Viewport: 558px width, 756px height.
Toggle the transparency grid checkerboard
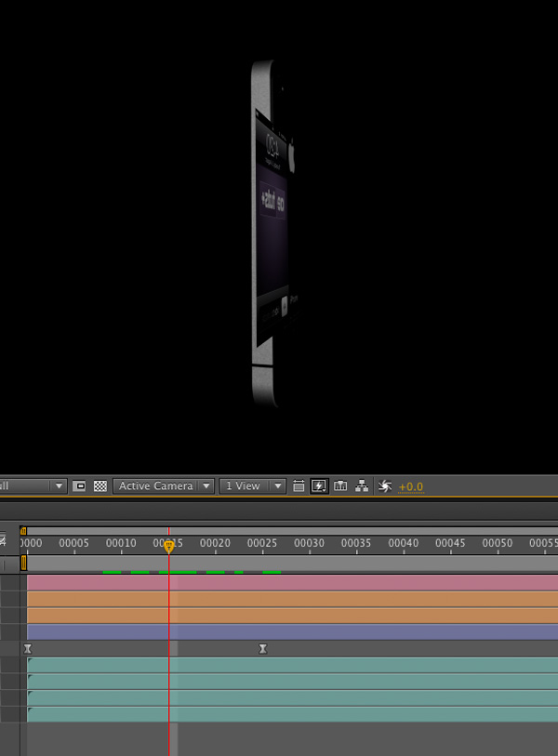100,486
